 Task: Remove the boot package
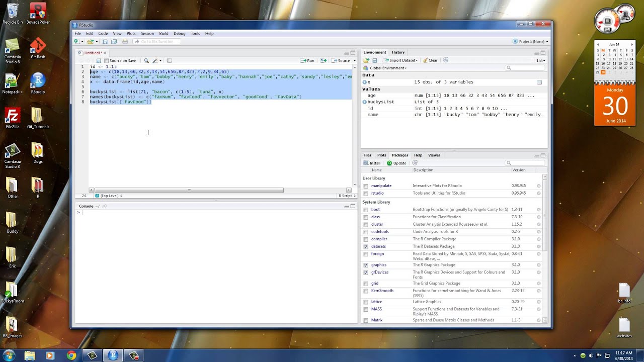click(538, 210)
